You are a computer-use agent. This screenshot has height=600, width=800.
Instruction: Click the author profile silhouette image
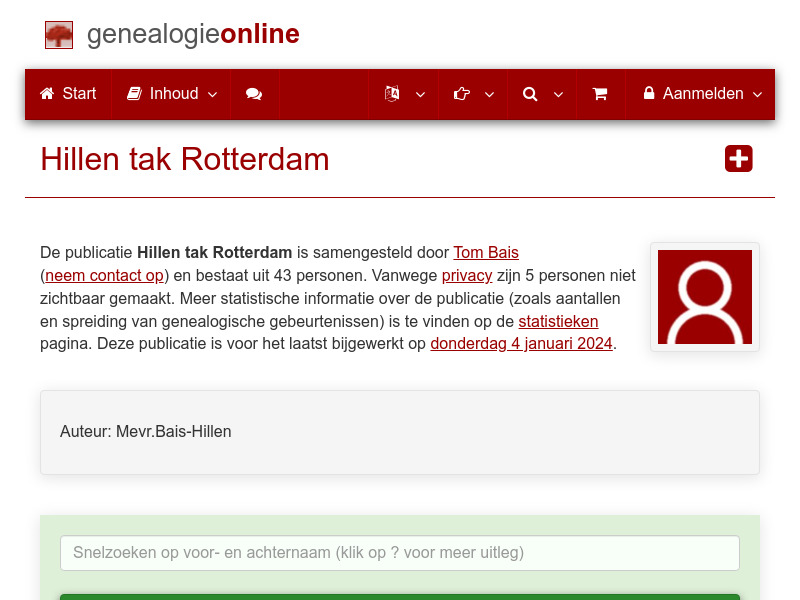coord(705,297)
